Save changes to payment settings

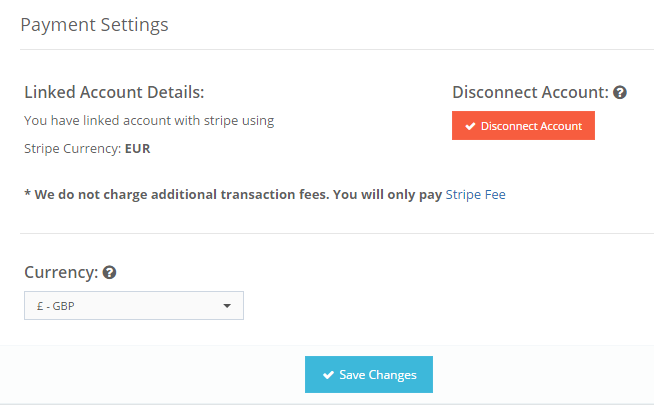[x=368, y=375]
